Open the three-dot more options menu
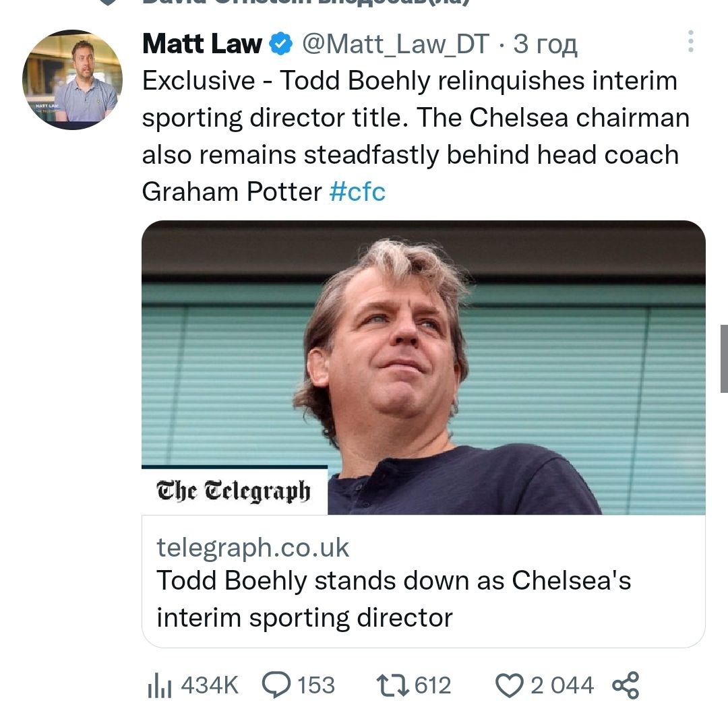Screen dimensions: 728x719 [690, 42]
